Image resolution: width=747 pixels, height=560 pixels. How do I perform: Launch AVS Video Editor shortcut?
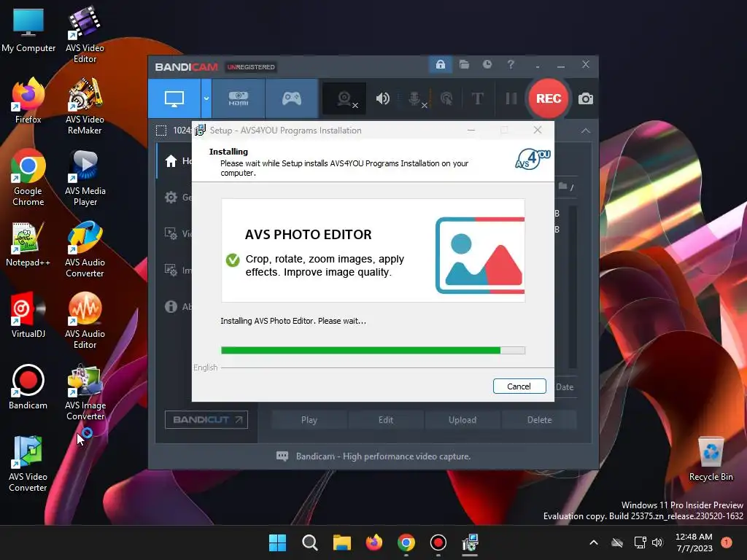(85, 34)
